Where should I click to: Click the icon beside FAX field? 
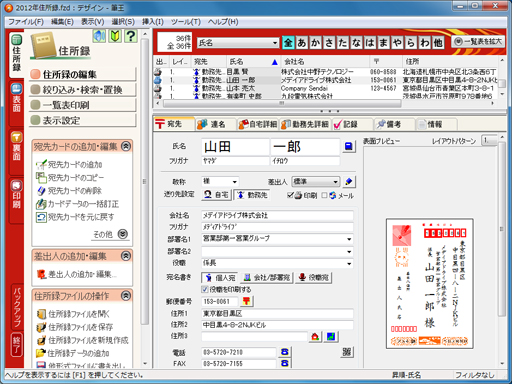[284, 363]
